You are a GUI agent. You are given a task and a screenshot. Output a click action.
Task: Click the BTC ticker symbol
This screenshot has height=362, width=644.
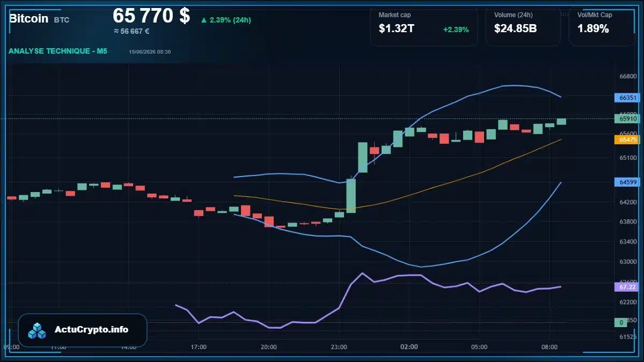click(x=62, y=20)
